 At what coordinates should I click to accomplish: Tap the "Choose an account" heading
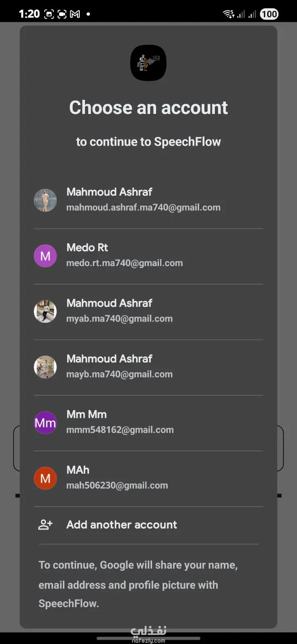click(x=148, y=107)
